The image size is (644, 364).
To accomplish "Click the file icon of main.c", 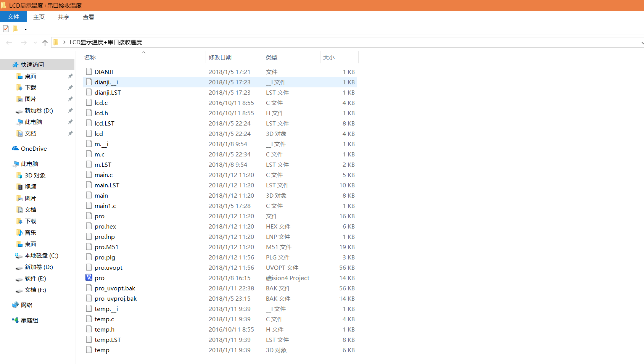I will tap(89, 174).
